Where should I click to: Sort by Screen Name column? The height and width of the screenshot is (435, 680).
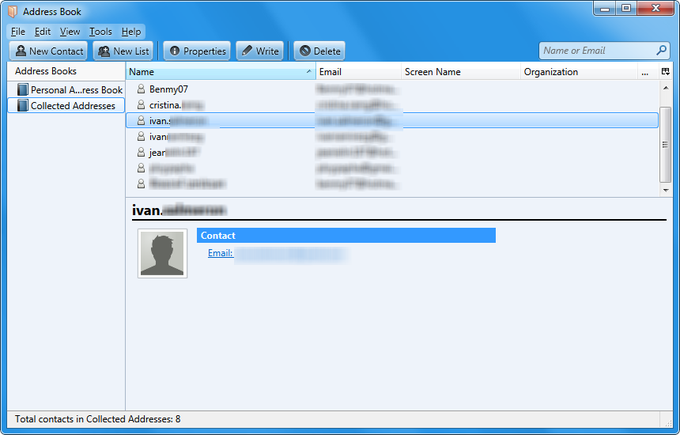461,72
